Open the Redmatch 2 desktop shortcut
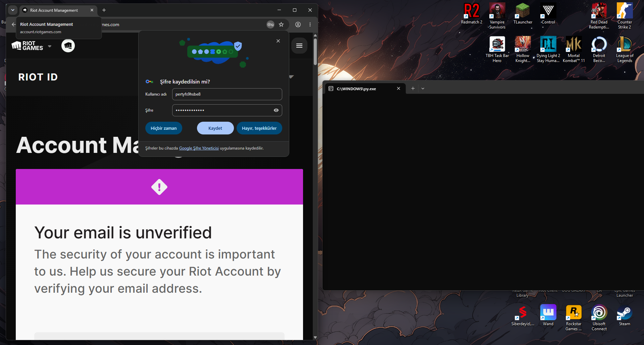The image size is (644, 345). pyautogui.click(x=472, y=14)
